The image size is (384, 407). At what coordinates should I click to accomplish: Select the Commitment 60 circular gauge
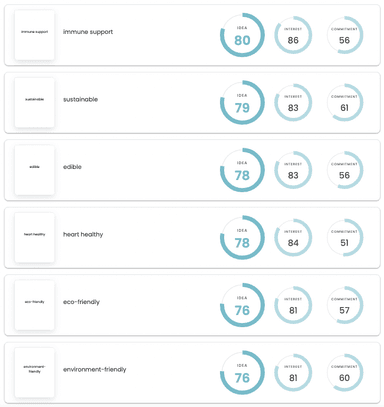point(344,373)
